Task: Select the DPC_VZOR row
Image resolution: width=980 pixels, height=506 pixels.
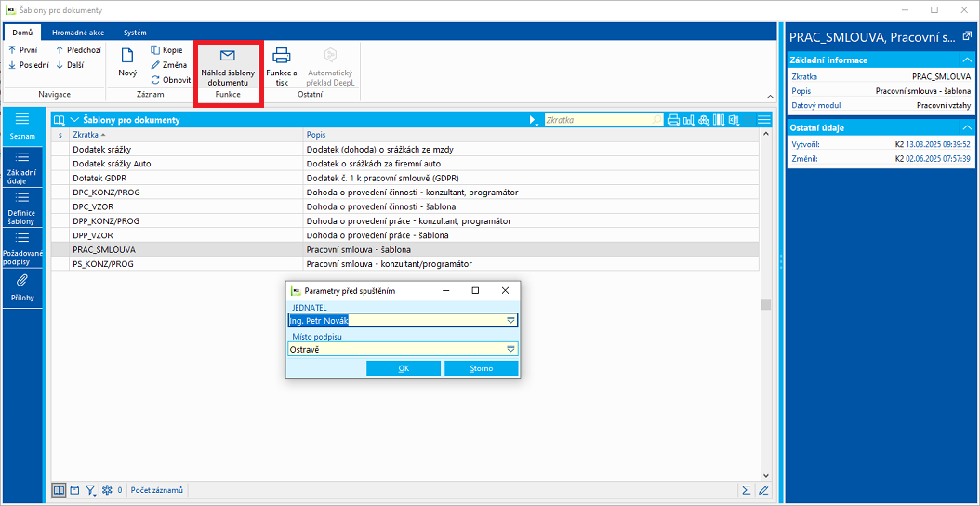Action: click(405, 206)
